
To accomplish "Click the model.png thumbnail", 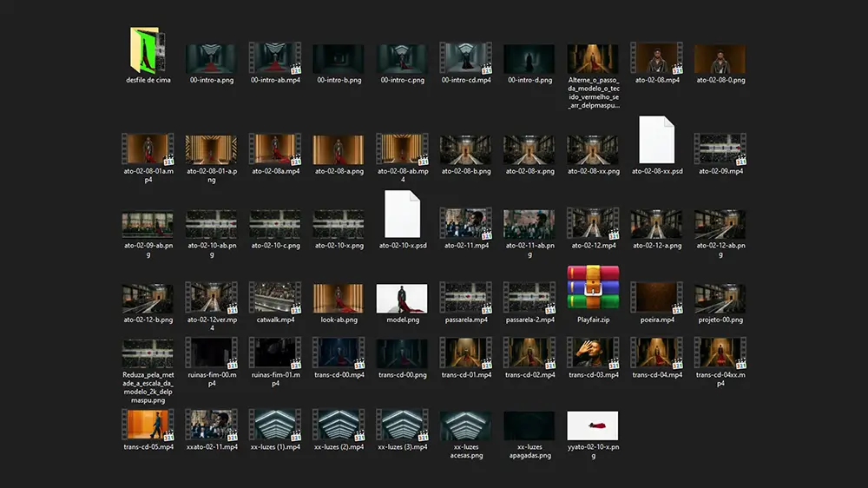I will pos(402,298).
